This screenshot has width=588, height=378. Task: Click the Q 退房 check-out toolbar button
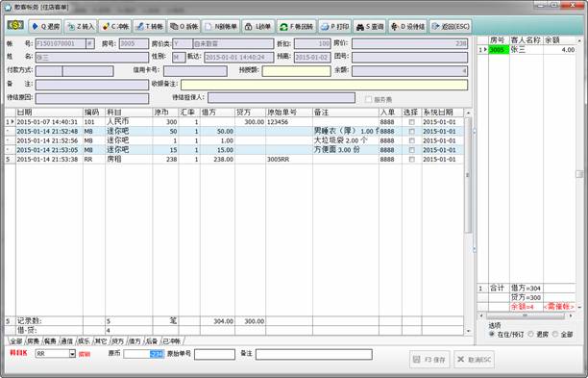coord(46,26)
